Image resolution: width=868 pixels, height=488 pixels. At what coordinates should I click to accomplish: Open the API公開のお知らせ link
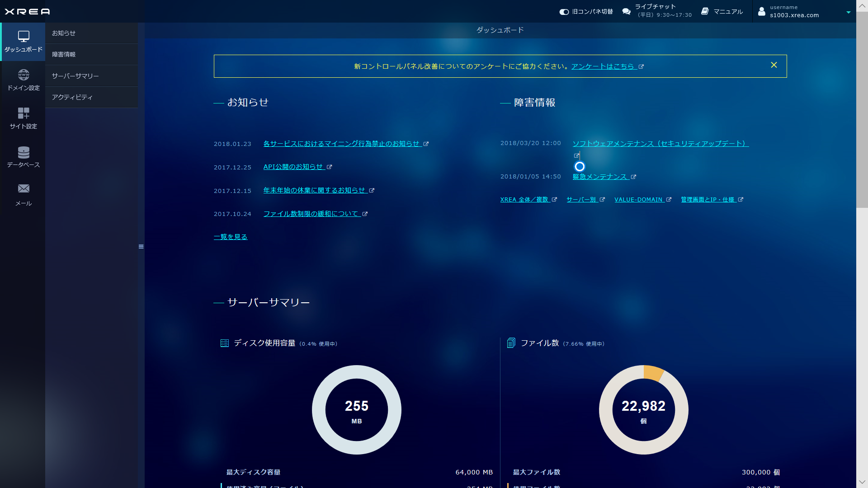293,167
